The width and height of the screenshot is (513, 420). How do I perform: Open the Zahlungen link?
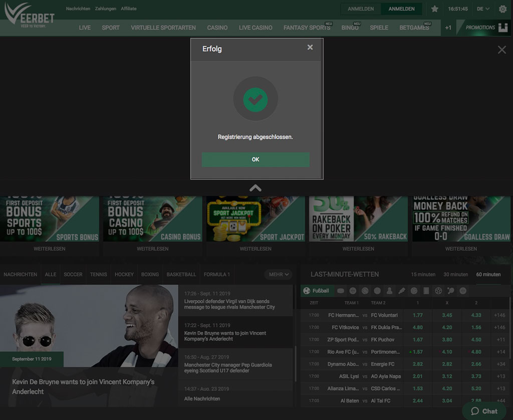(x=105, y=9)
